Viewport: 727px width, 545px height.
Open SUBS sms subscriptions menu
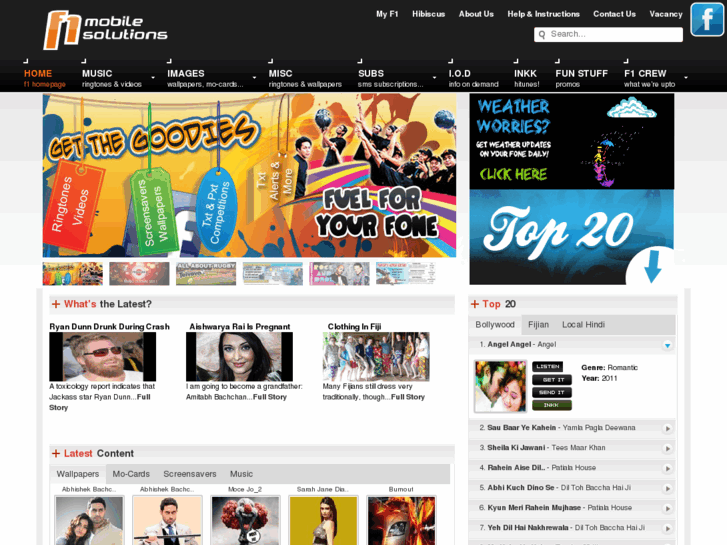[390, 78]
